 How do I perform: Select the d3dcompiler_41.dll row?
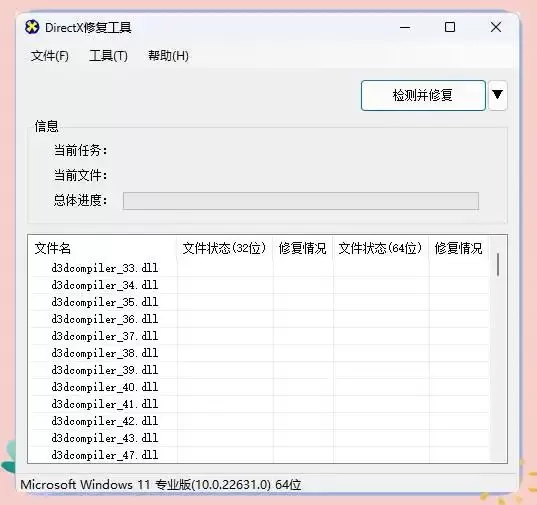point(260,404)
